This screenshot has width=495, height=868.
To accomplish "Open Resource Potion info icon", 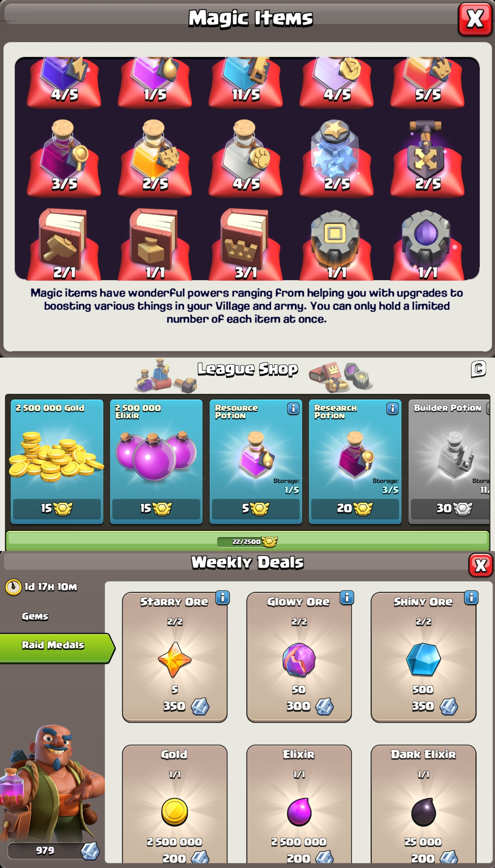I will pyautogui.click(x=293, y=408).
